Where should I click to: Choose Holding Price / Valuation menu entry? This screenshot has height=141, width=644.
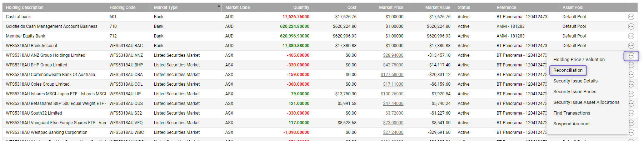tap(579, 60)
